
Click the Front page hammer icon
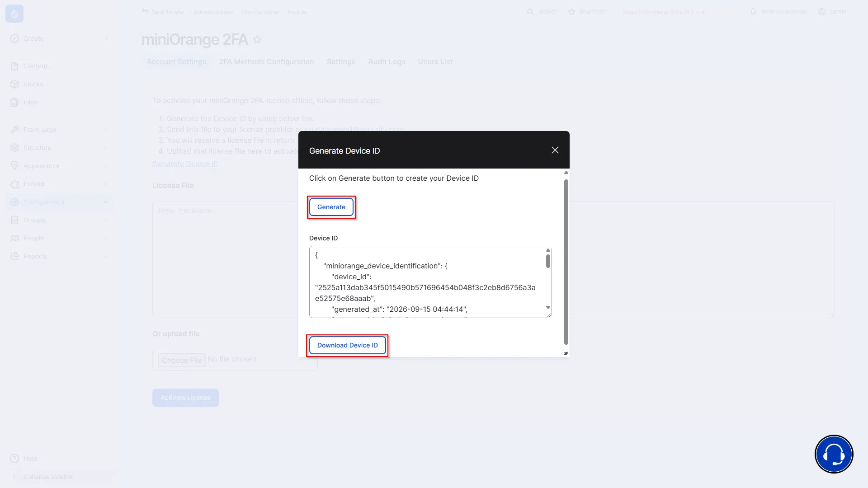pos(14,130)
